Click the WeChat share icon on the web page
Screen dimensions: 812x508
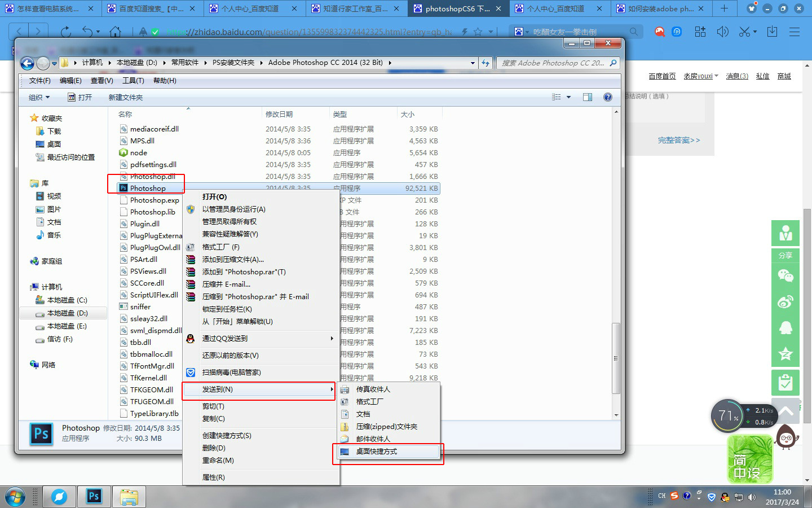point(785,275)
